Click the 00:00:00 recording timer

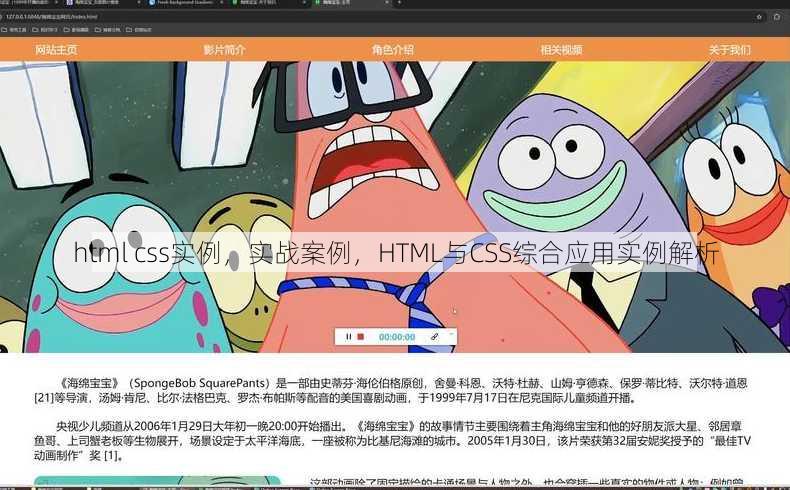tap(397, 337)
